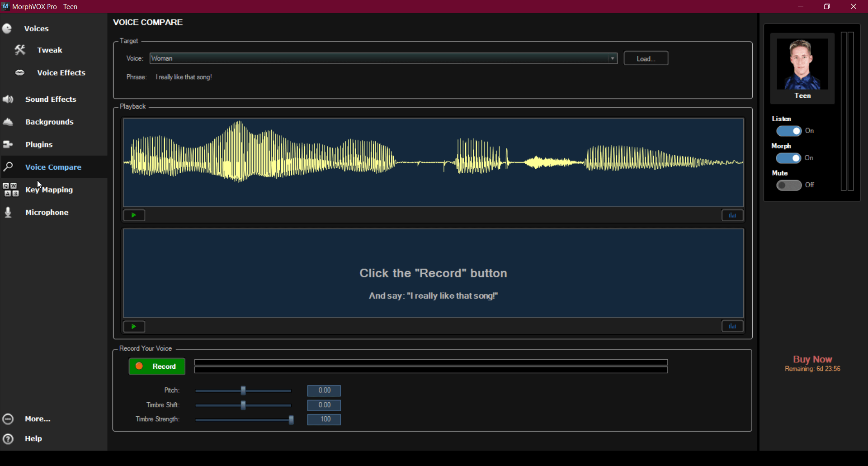
Task: Open the Microphone label in the sidebar
Action: coord(47,212)
